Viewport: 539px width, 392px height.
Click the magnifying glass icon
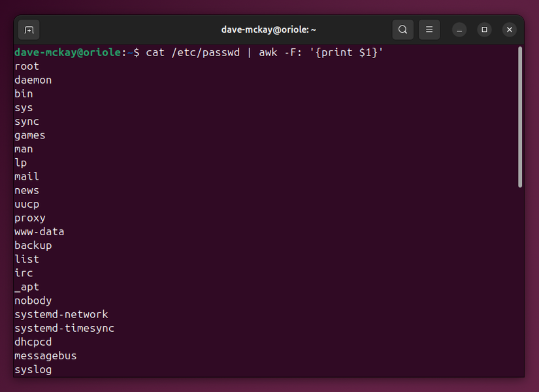pyautogui.click(x=402, y=29)
